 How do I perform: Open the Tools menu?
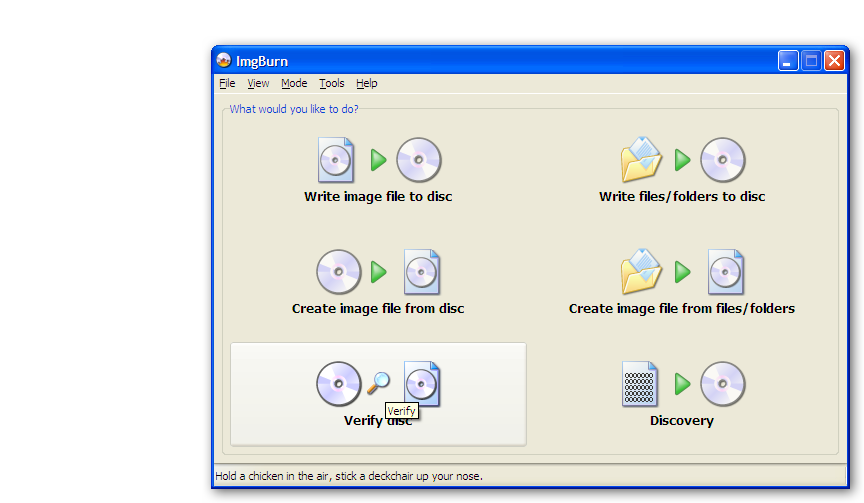[x=331, y=83]
